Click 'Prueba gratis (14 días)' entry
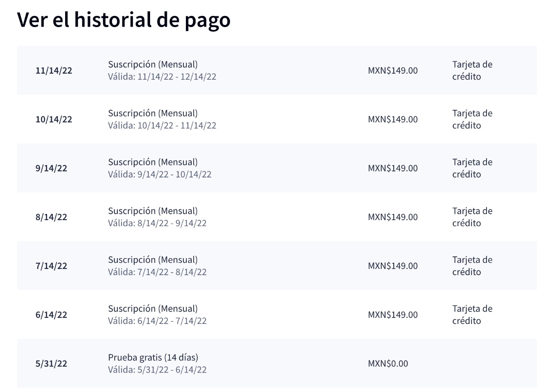This screenshot has height=392, width=552. 153,358
